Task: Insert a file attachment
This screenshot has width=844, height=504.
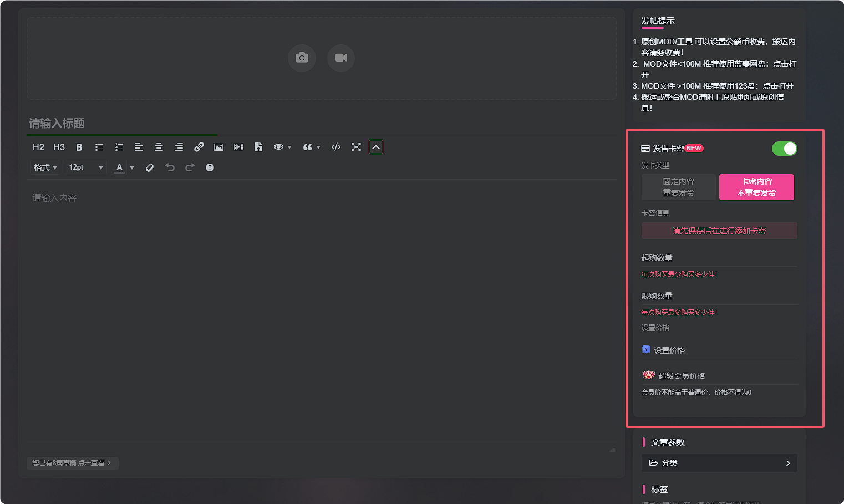Action: pyautogui.click(x=258, y=147)
